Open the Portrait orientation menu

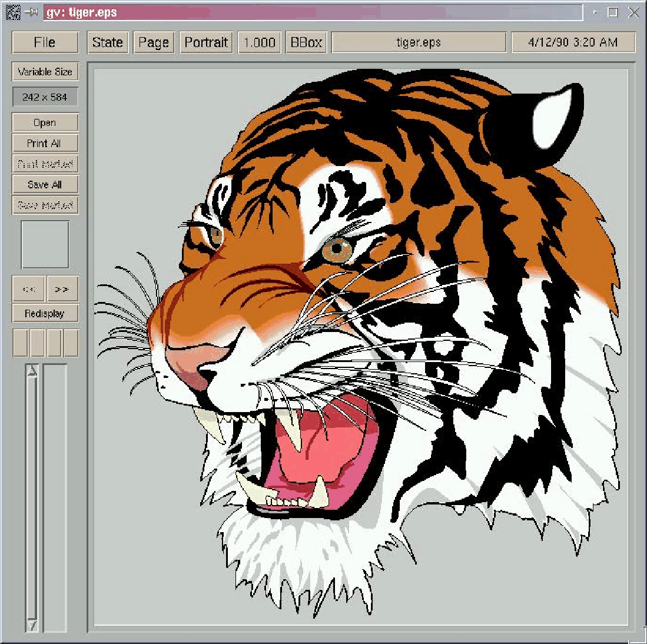206,42
